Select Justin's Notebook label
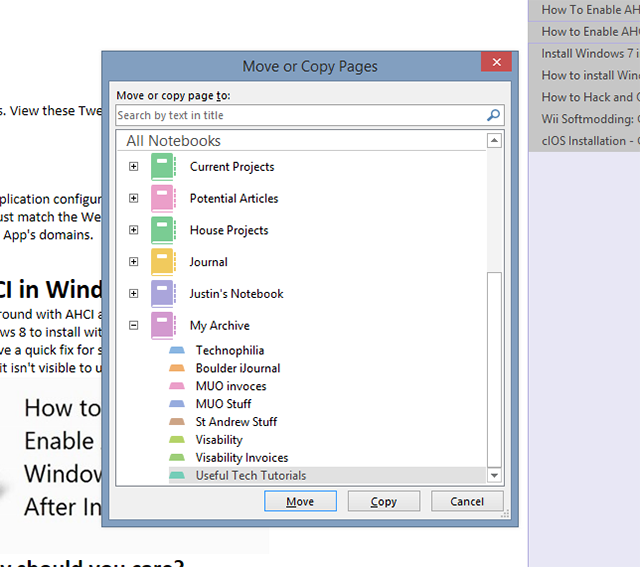The height and width of the screenshot is (567, 640). 236,294
